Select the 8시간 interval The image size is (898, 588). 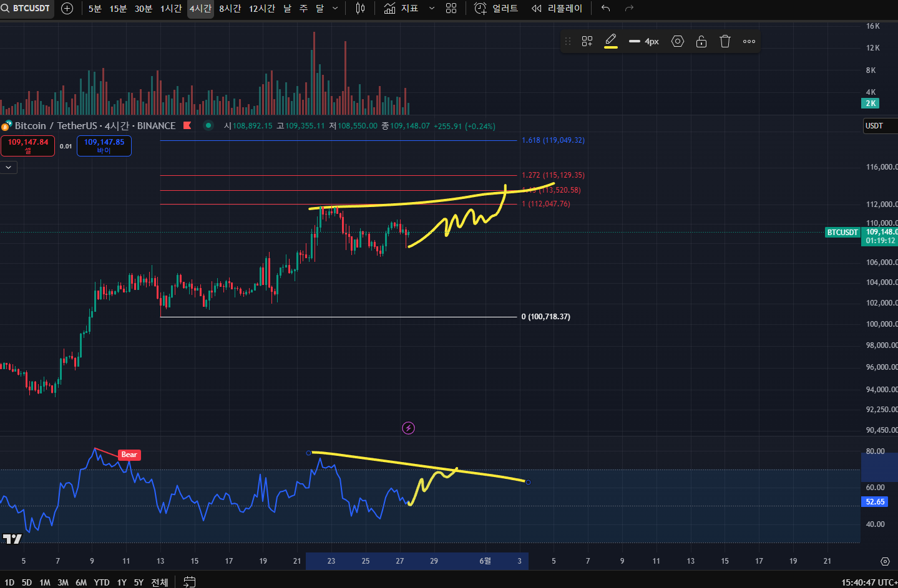[230, 8]
